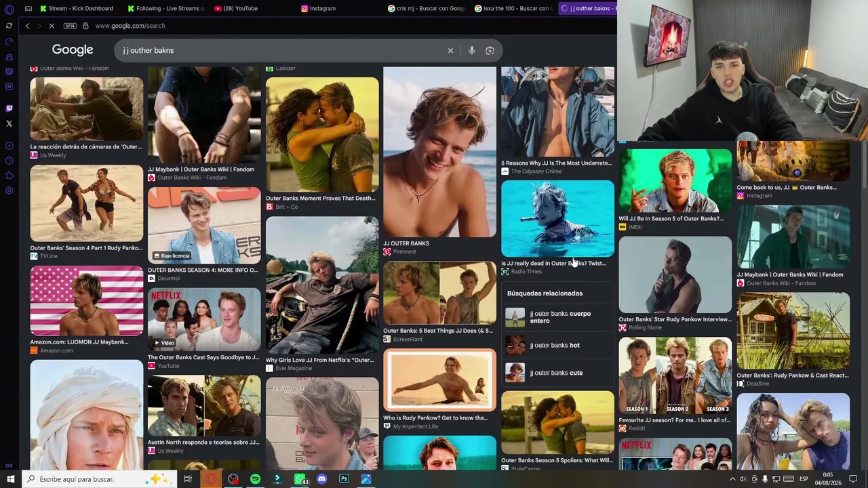
Task: Open the sidebar player icon
Action: 9,146
